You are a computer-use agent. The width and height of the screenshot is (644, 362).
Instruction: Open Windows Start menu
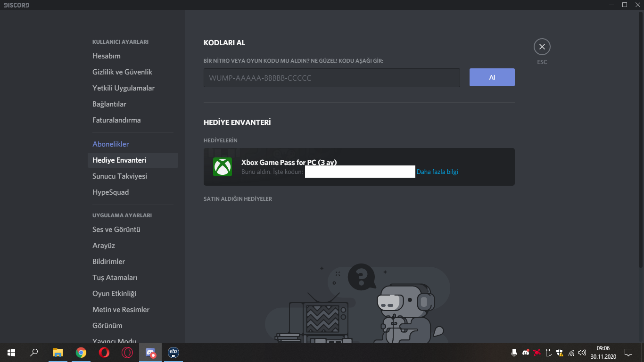(11, 353)
